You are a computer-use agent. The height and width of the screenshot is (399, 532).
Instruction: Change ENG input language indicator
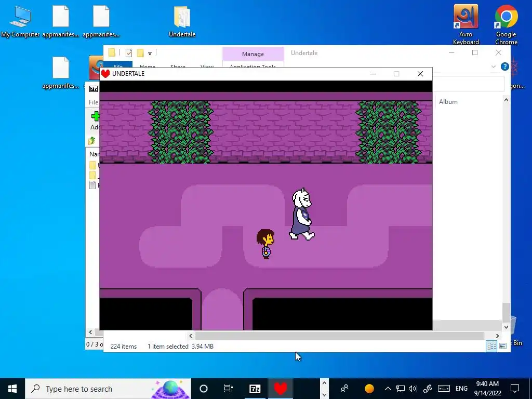(x=461, y=389)
